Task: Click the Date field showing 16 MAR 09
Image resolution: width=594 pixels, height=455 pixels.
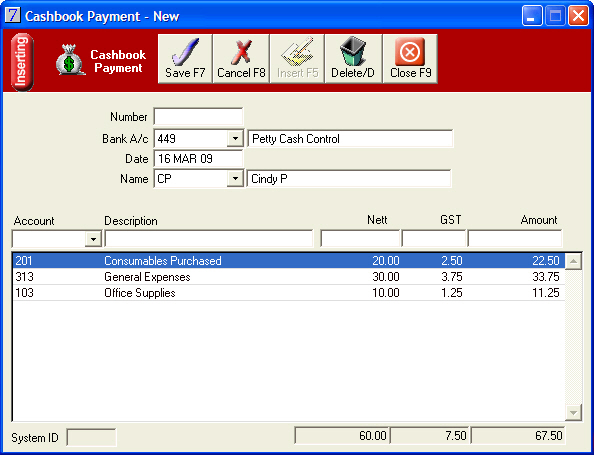Action: tap(198, 159)
